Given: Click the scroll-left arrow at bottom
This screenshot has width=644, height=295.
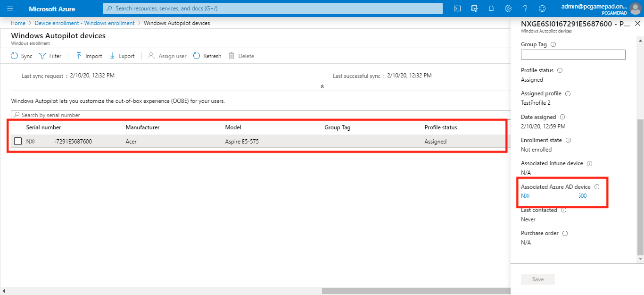Looking at the screenshot, I should [x=3, y=291].
